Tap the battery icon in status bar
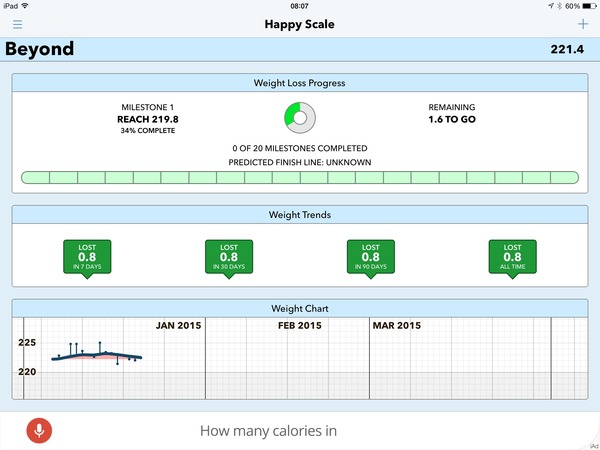Viewport: 600px width, 450px height. [587, 6]
